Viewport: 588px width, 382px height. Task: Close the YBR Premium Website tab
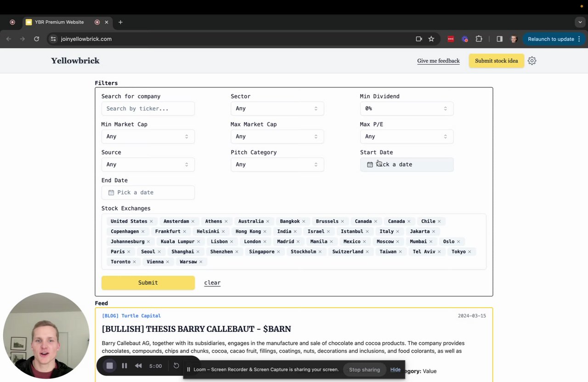click(x=107, y=22)
